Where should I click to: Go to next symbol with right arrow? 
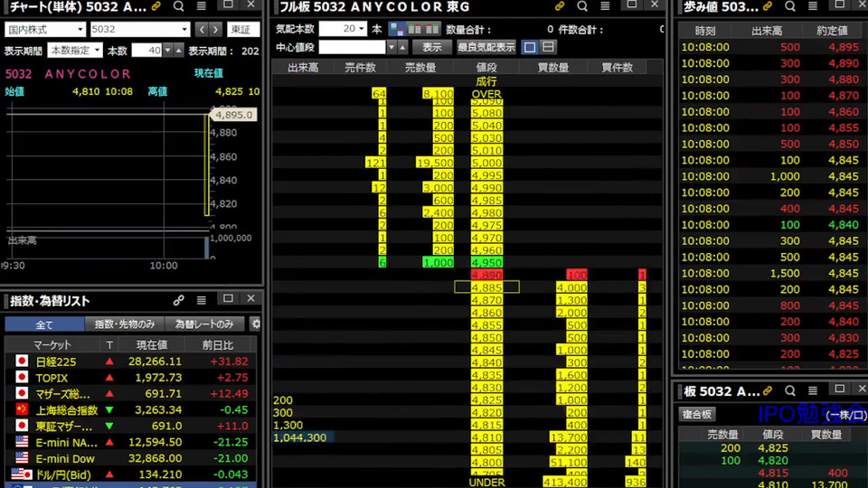(x=216, y=29)
